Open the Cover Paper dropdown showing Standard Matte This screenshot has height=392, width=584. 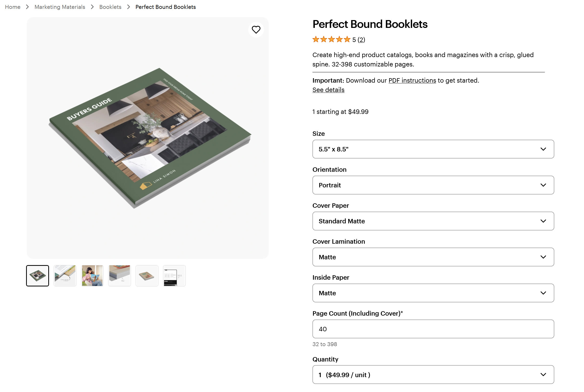pyautogui.click(x=433, y=221)
